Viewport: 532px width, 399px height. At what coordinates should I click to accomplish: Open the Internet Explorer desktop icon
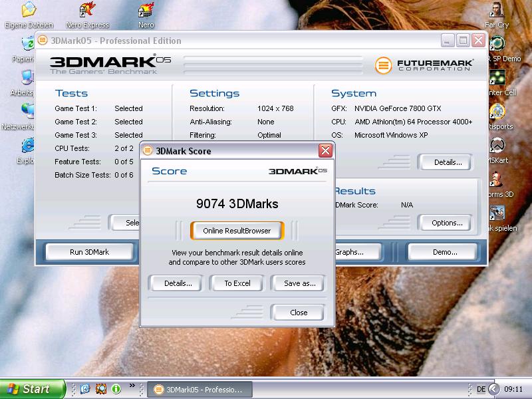pyautogui.click(x=26, y=151)
